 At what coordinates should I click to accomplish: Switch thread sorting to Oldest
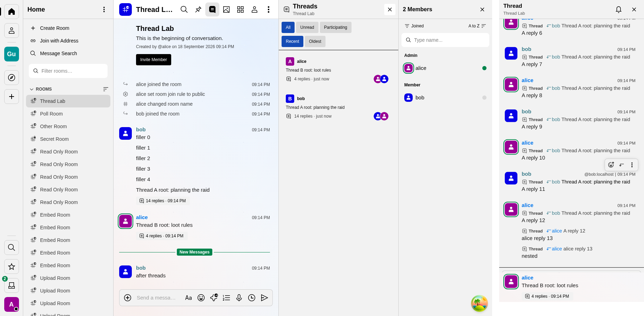click(x=315, y=41)
